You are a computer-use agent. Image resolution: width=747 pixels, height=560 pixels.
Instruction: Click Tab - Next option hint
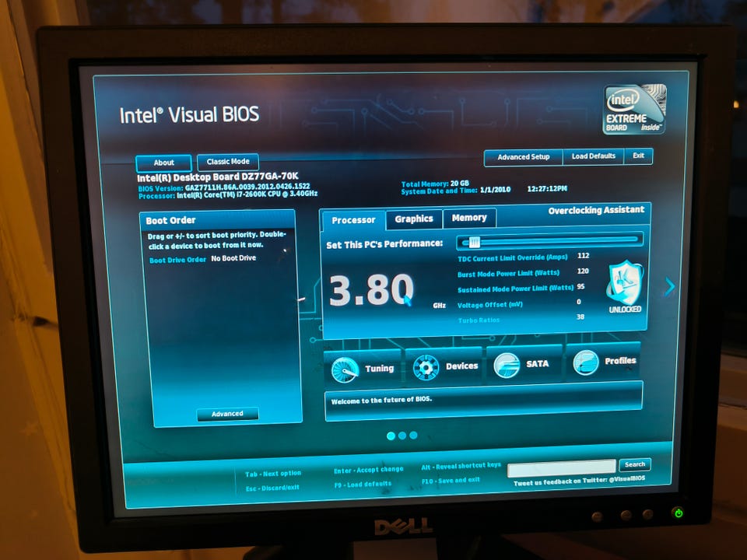[273, 474]
